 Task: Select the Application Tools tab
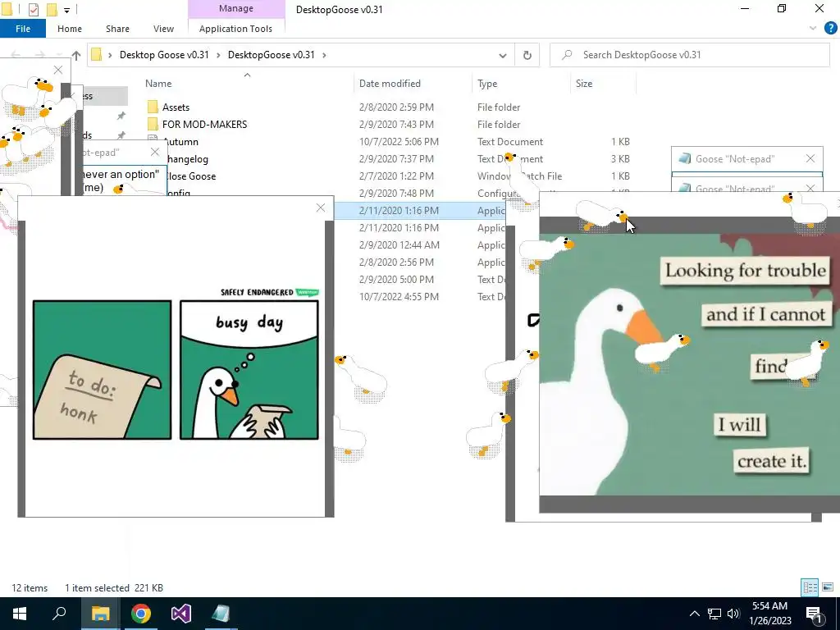(235, 29)
